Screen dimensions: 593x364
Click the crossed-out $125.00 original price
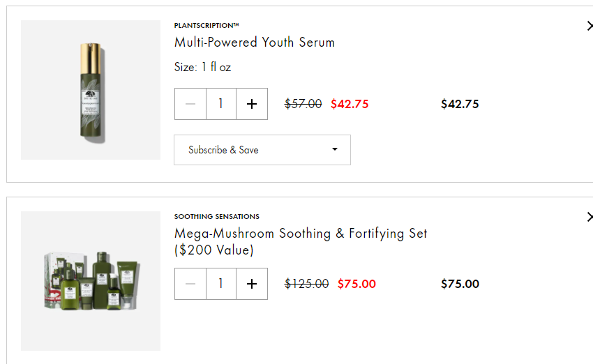(x=307, y=284)
